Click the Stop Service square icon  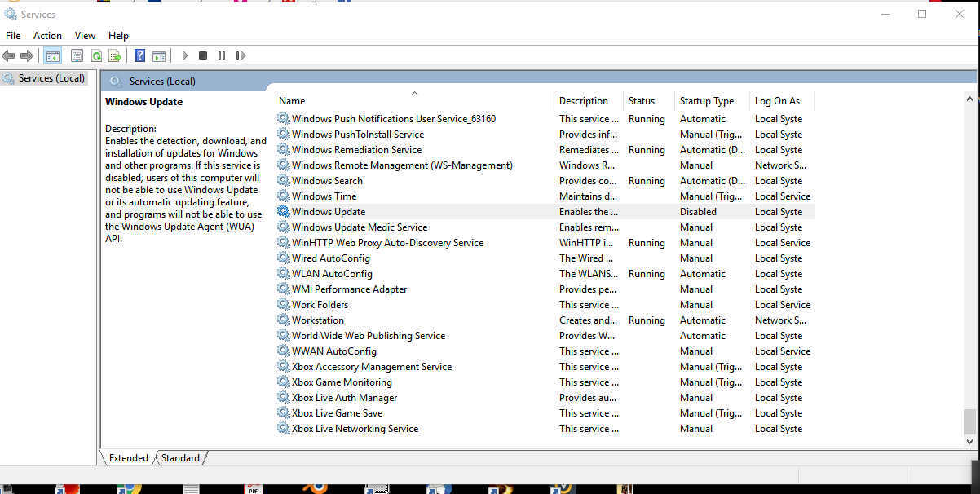[x=203, y=55]
